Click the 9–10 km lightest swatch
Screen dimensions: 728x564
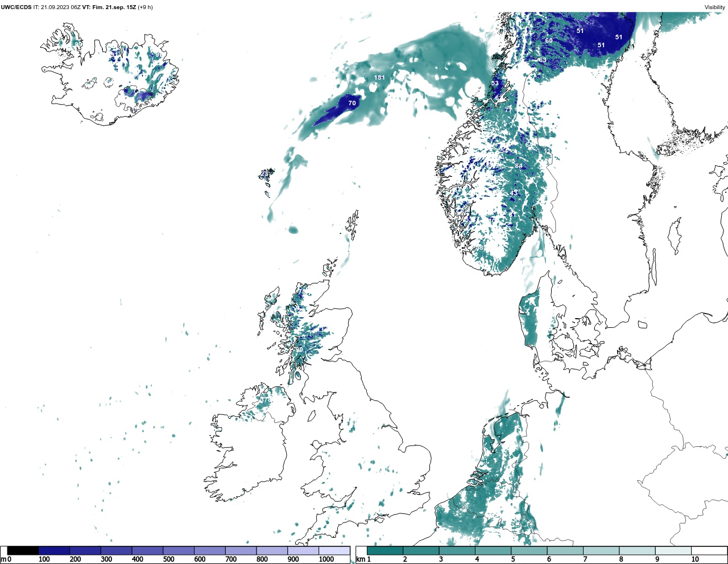coord(673,550)
